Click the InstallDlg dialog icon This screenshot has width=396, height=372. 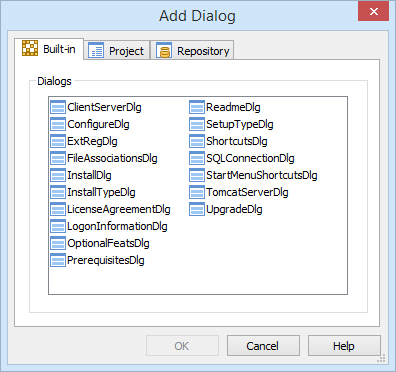click(58, 175)
